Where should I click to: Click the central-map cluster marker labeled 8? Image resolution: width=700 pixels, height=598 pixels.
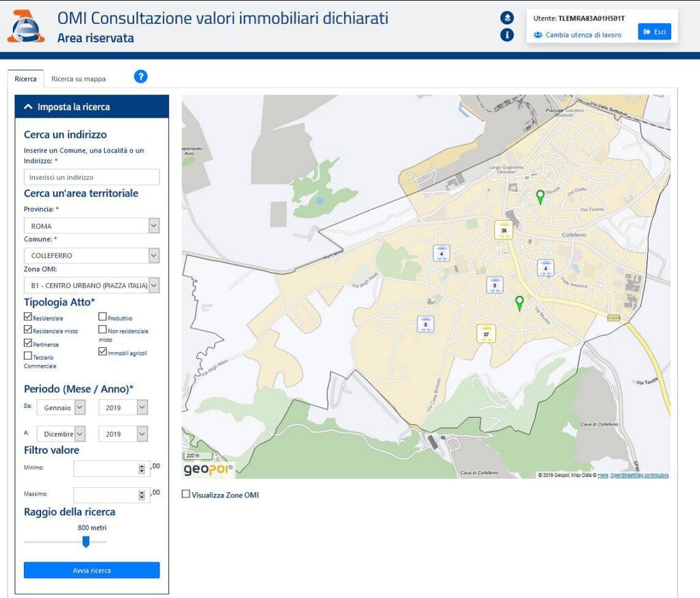point(495,285)
